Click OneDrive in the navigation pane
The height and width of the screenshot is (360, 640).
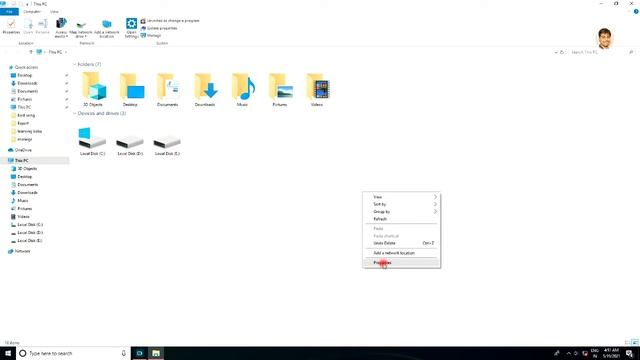(x=23, y=150)
